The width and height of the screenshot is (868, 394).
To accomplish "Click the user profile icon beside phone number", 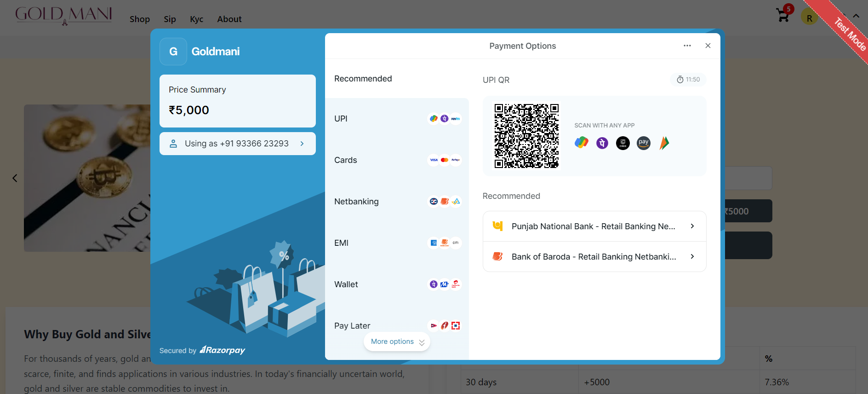I will (173, 144).
